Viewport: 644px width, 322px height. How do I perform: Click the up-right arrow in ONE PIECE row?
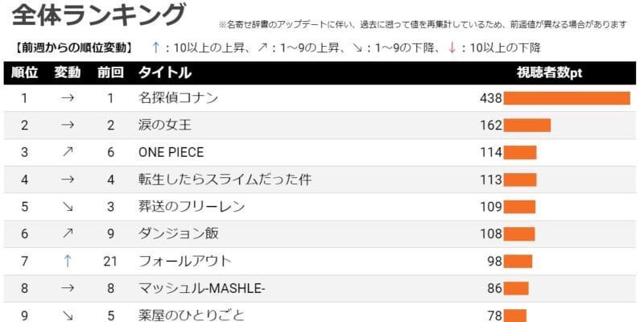point(68,152)
